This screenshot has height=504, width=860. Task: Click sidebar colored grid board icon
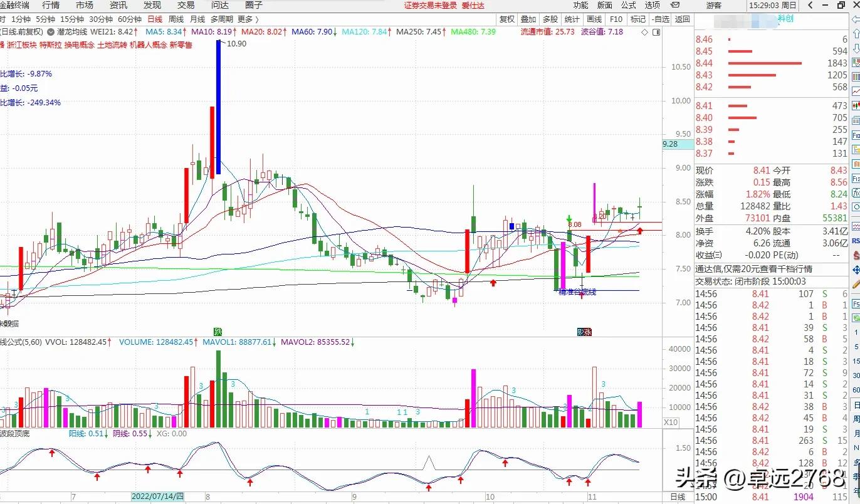[856, 77]
